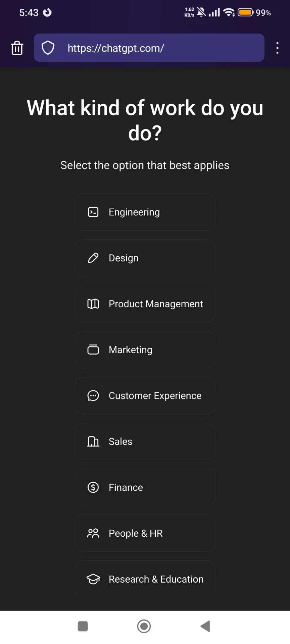Select the Research & Education option
The height and width of the screenshot is (644, 290).
145,579
